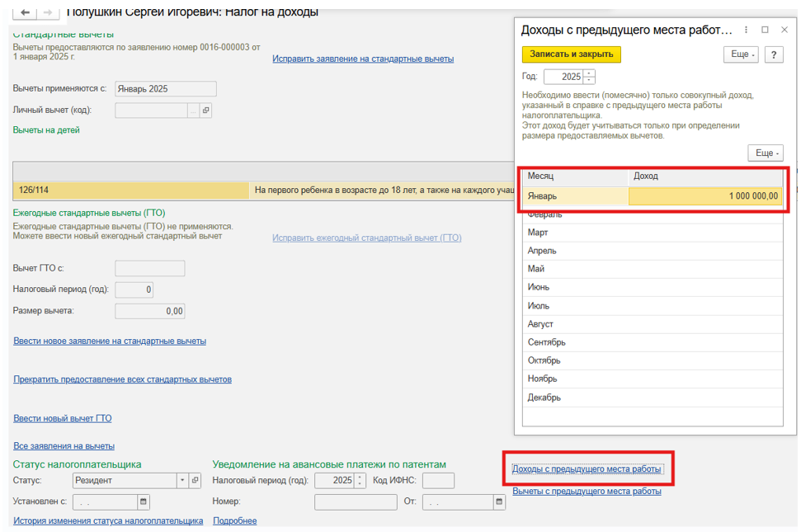Image resolution: width=801 pixels, height=532 pixels.
Task: Adjust Налоговый период 2025 spinner arrows
Action: coord(360,481)
